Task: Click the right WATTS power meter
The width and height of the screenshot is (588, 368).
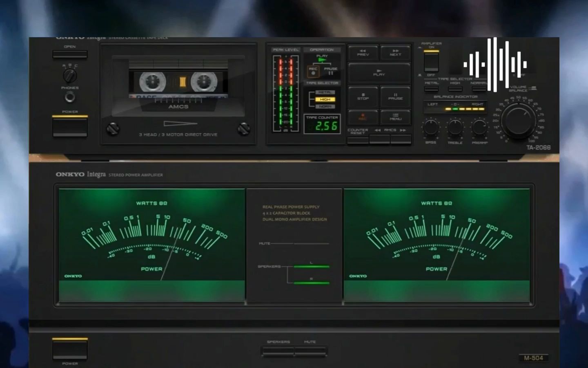Action: (437, 245)
